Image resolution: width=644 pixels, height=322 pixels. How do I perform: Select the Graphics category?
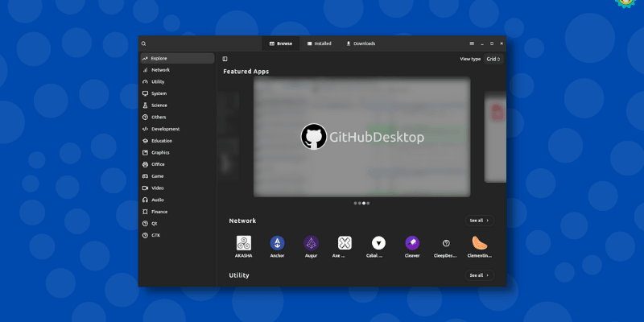tap(177, 153)
